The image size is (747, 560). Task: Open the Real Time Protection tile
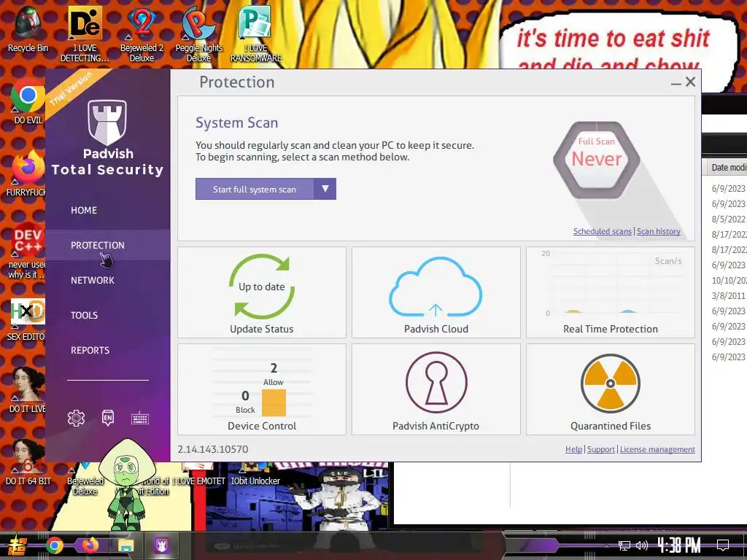(x=611, y=292)
